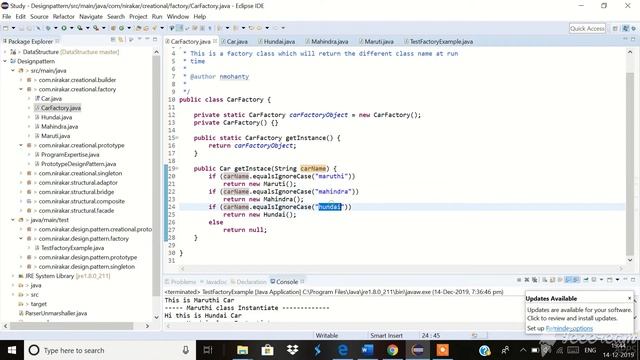Viewport: 640px width, 360px height.
Task: Click Display Selected Console icon
Action: point(593,280)
